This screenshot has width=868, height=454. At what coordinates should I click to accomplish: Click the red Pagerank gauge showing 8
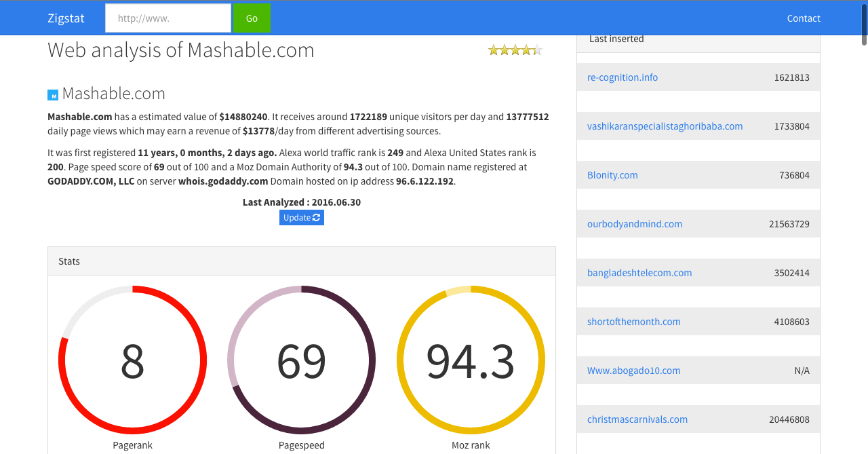tap(133, 360)
